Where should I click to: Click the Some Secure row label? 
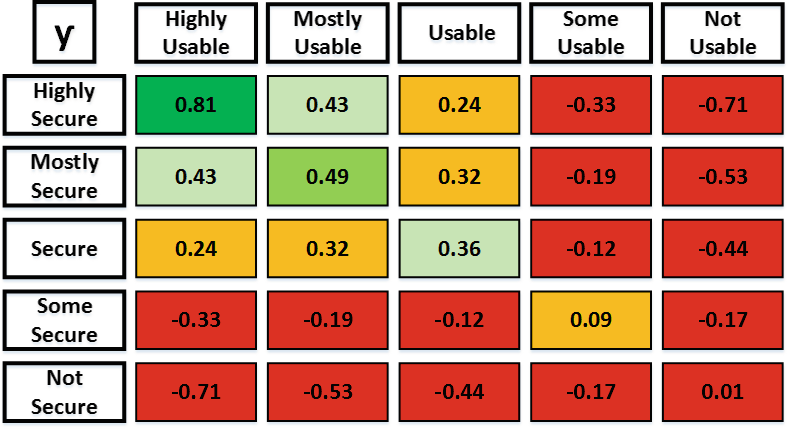[x=64, y=320]
